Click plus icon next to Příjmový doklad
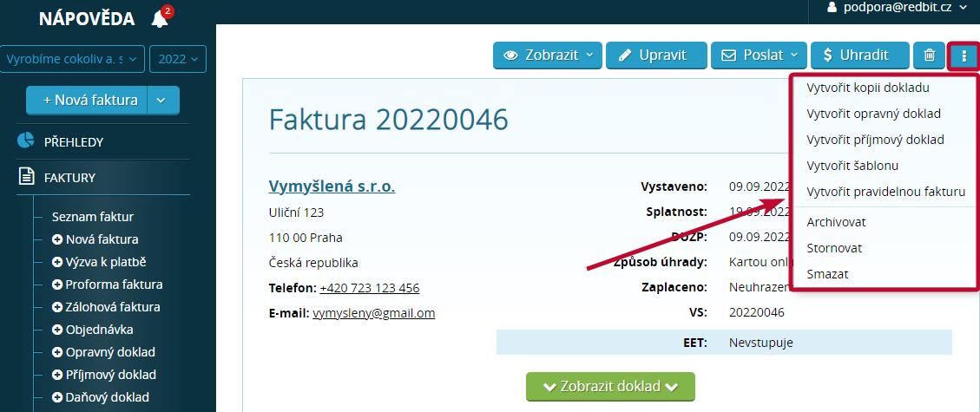This screenshot has width=980, height=412. (x=57, y=375)
